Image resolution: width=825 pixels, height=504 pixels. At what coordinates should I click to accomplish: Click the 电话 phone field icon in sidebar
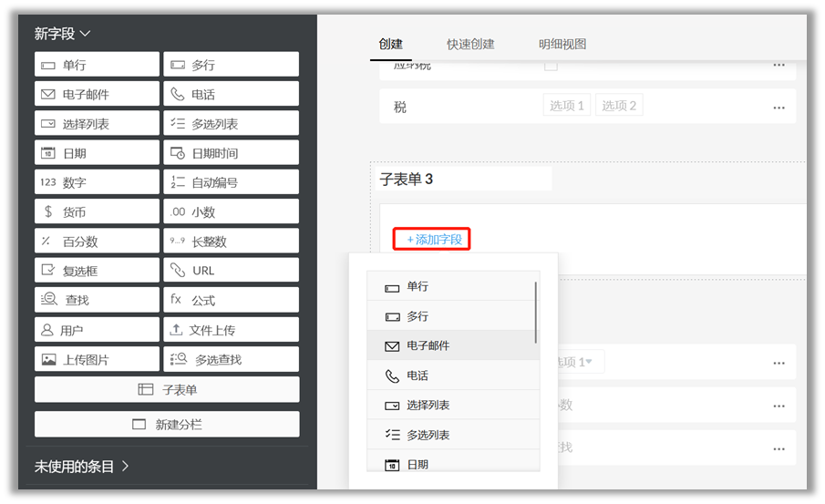pos(177,95)
